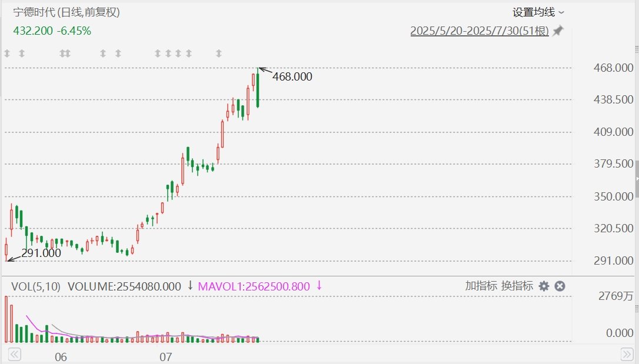Click the 350.000 price axis label
This screenshot has width=639, height=364.
[x=613, y=196]
